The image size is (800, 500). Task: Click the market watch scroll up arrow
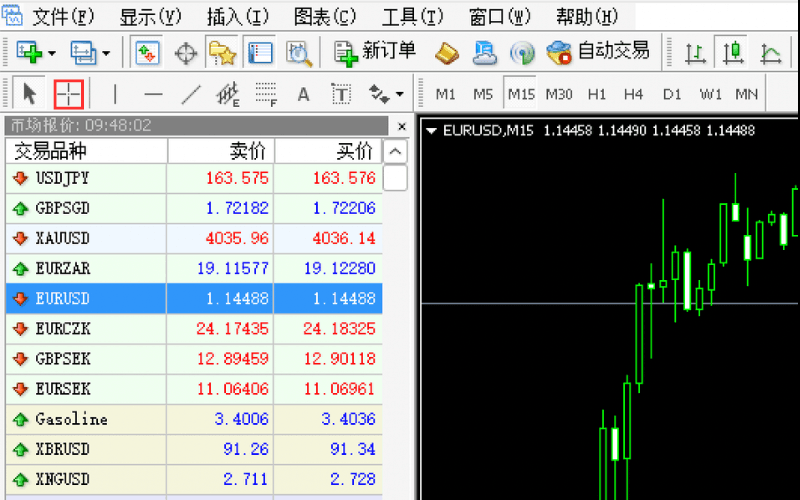pyautogui.click(x=395, y=151)
